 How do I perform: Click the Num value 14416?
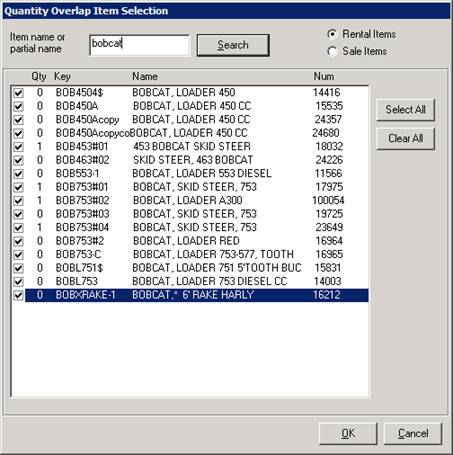(x=327, y=92)
